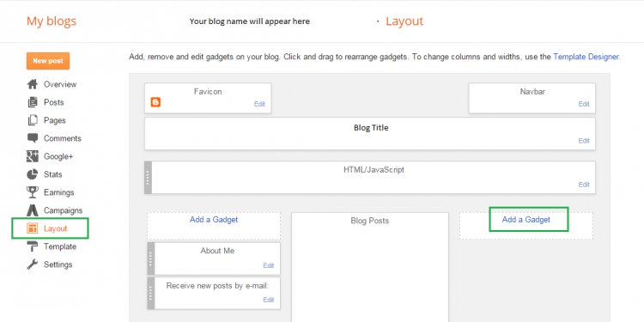This screenshot has width=644, height=322.
Task: Open the Template section
Action: click(x=60, y=246)
